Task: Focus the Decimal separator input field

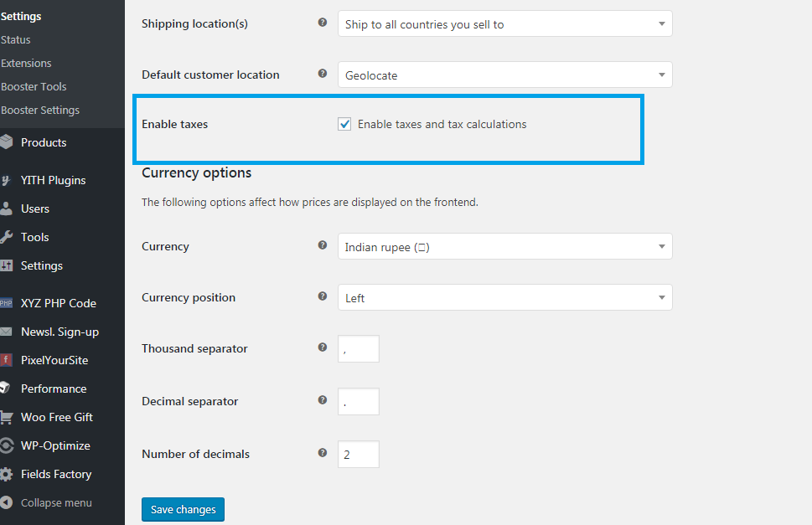Action: [x=359, y=401]
